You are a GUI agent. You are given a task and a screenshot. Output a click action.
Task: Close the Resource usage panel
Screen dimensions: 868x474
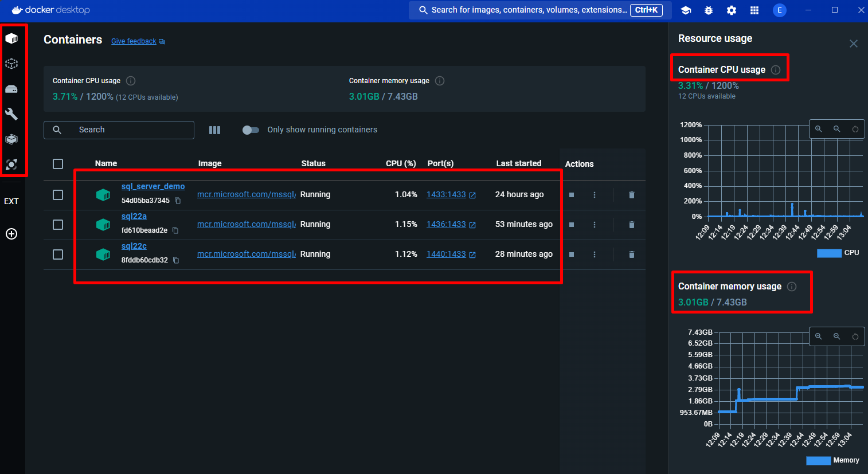(854, 44)
